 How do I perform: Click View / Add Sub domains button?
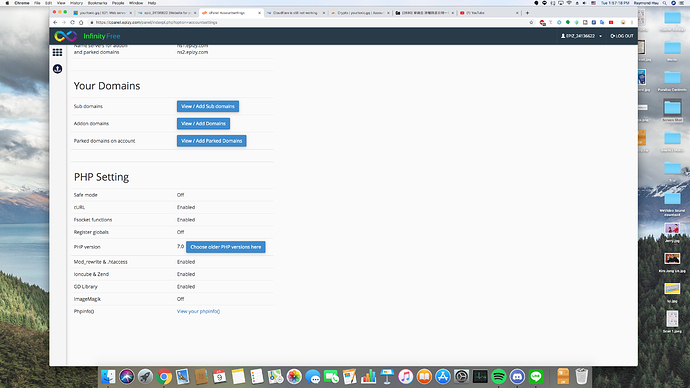208,106
